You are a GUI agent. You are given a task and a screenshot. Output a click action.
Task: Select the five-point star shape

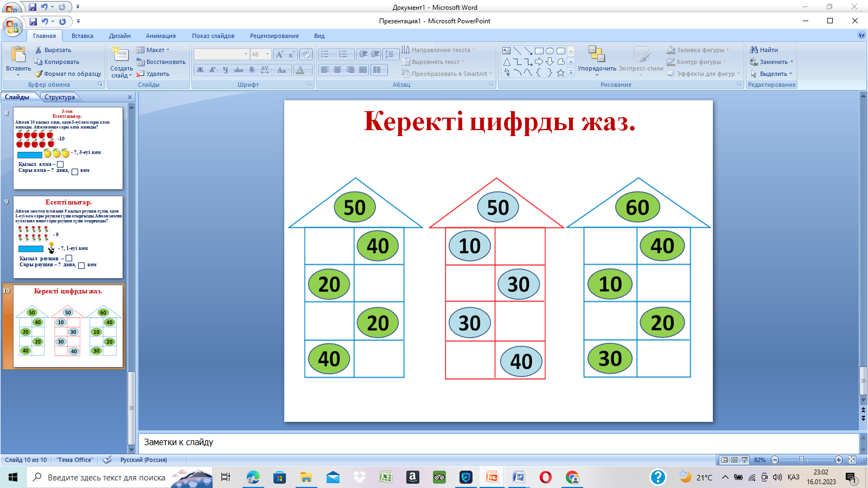(561, 73)
